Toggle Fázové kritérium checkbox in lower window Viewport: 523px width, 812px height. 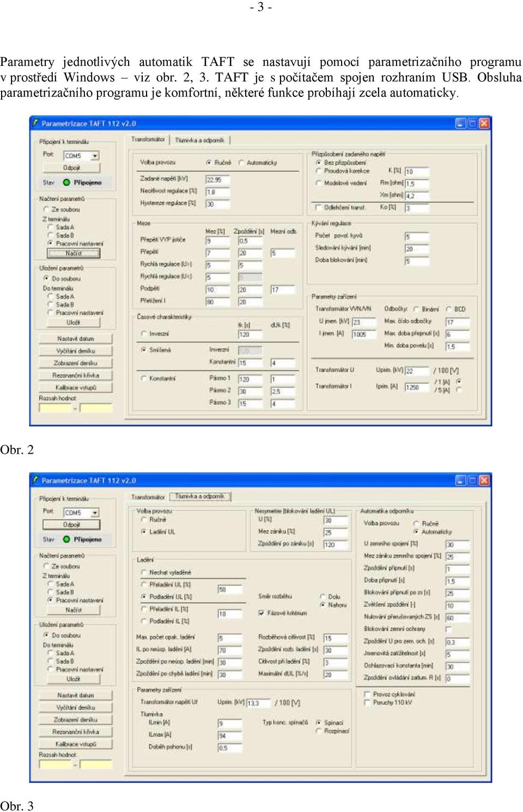(x=261, y=613)
